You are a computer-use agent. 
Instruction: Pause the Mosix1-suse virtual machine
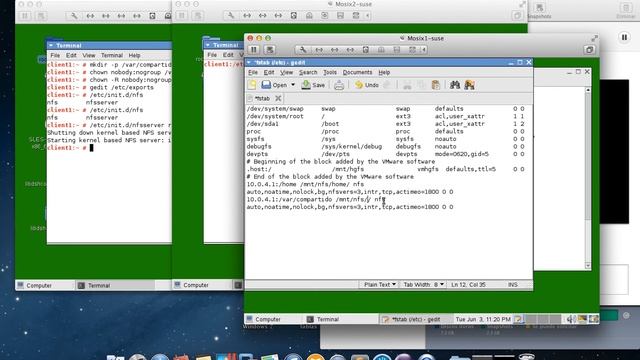[253, 50]
